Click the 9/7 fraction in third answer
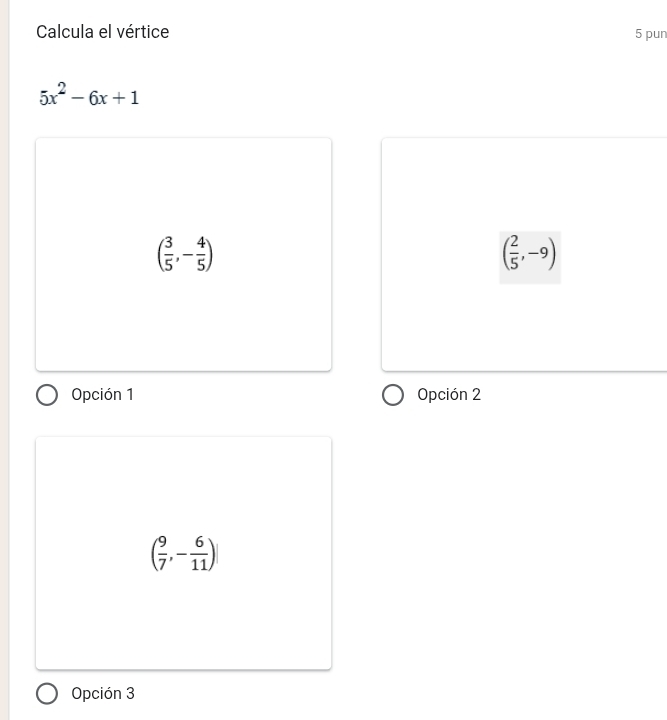The width and height of the screenshot is (667, 720). point(162,551)
